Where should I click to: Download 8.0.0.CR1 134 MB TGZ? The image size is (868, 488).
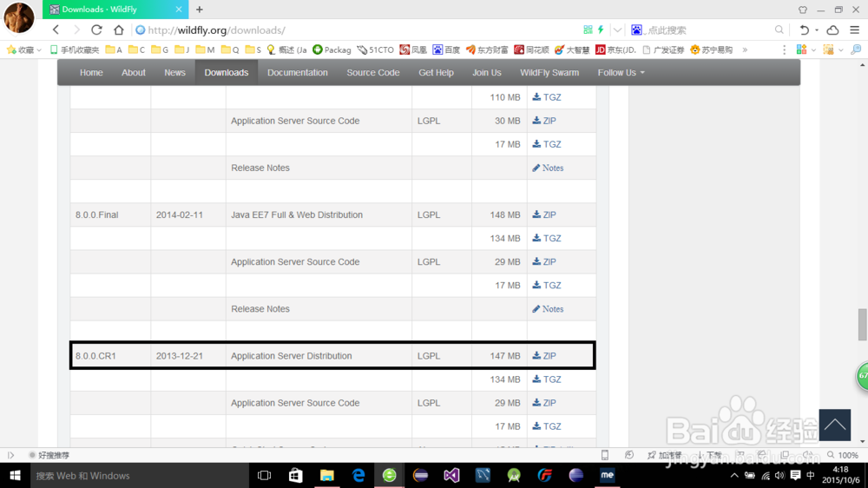547,379
